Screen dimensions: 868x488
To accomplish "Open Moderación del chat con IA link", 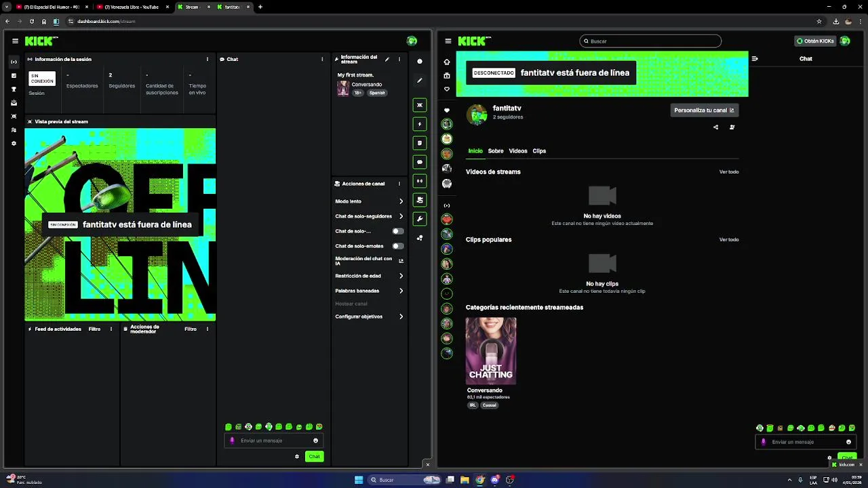I will 370,261.
